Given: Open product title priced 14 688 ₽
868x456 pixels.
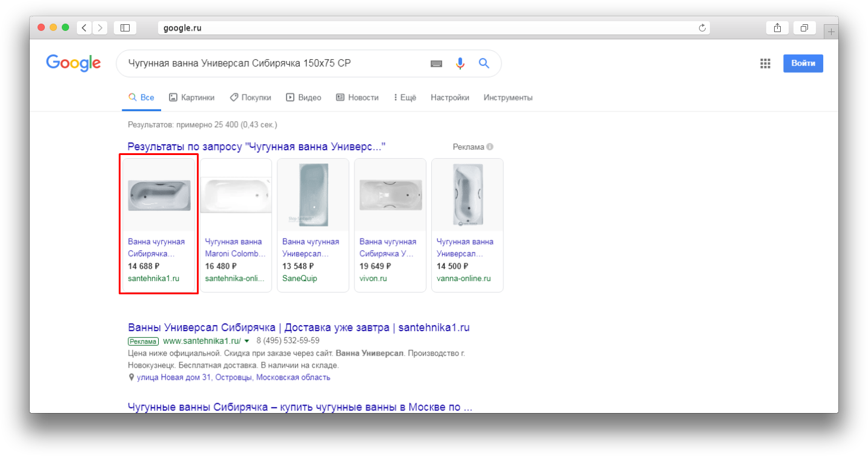Looking at the screenshot, I should (x=156, y=248).
